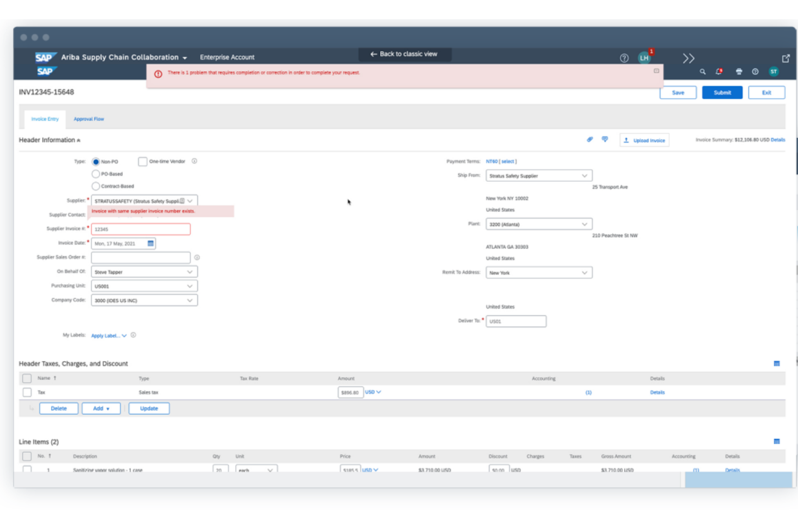798x532 pixels.
Task: Click the Supplier Invoice number field
Action: click(141, 229)
